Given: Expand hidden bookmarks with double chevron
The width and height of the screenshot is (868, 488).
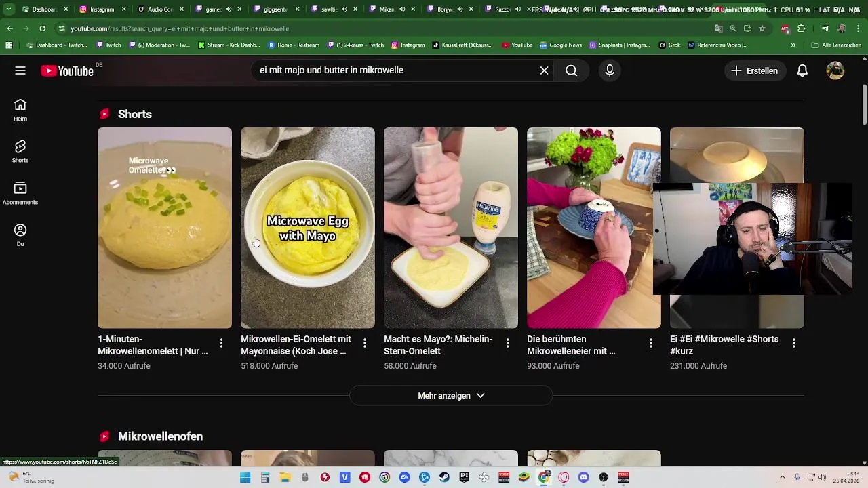Looking at the screenshot, I should 793,45.
